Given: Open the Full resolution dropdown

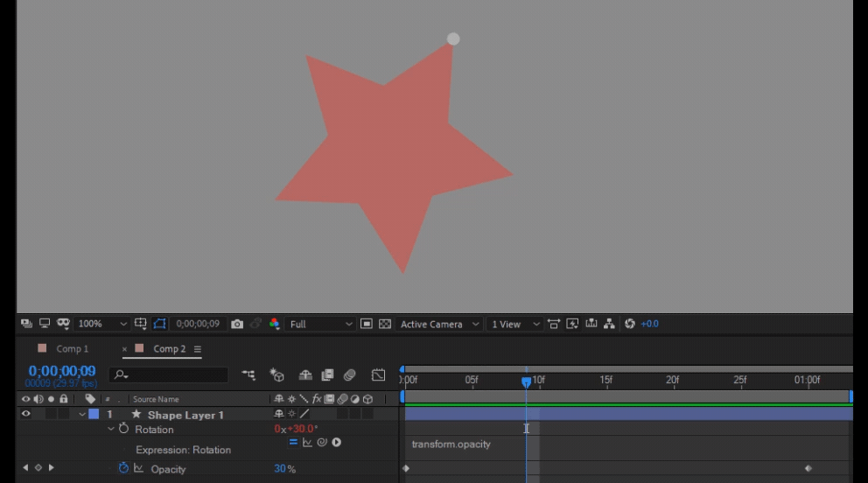Looking at the screenshot, I should point(320,324).
